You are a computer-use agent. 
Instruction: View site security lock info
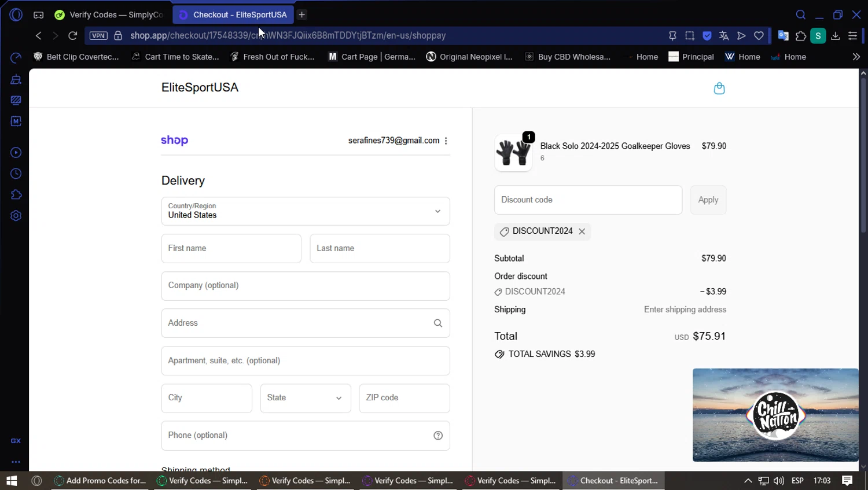[x=118, y=36]
